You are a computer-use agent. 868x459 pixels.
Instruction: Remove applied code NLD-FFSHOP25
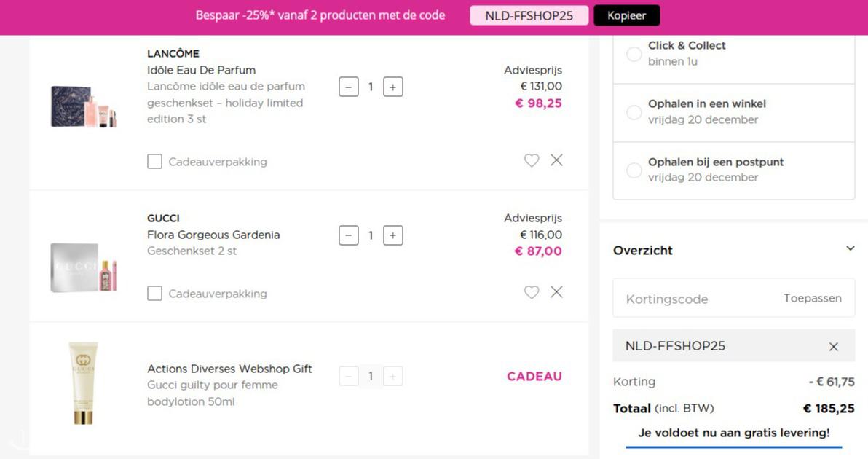click(x=833, y=347)
